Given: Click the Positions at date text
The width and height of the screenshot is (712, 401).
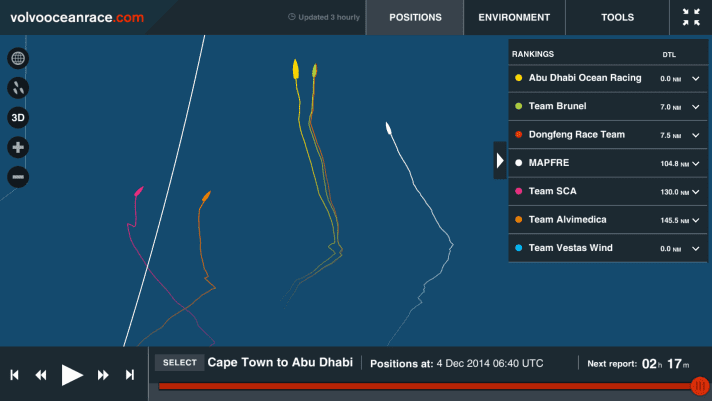Looking at the screenshot, I should pos(456,363).
